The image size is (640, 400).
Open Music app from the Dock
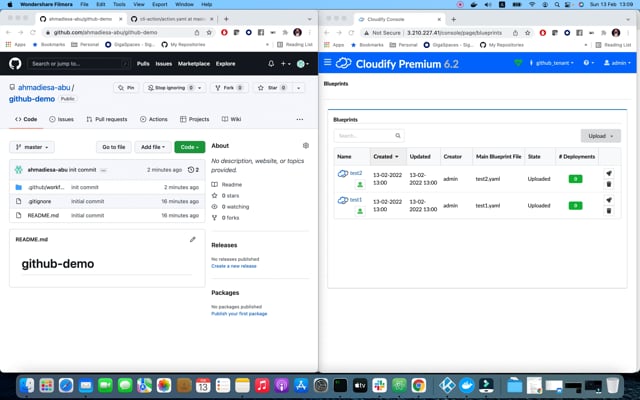pos(262,385)
